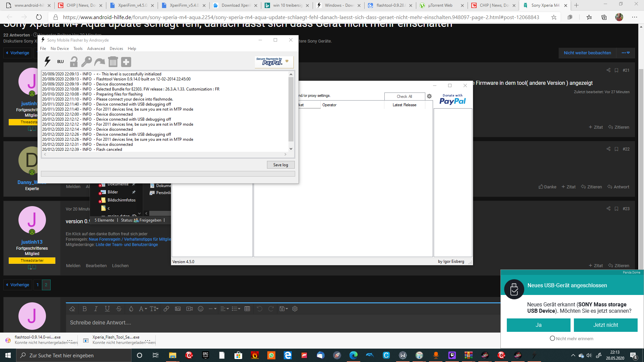Click the curved arrow icon in Flashtool toolbar
The width and height of the screenshot is (644, 362).
click(100, 62)
